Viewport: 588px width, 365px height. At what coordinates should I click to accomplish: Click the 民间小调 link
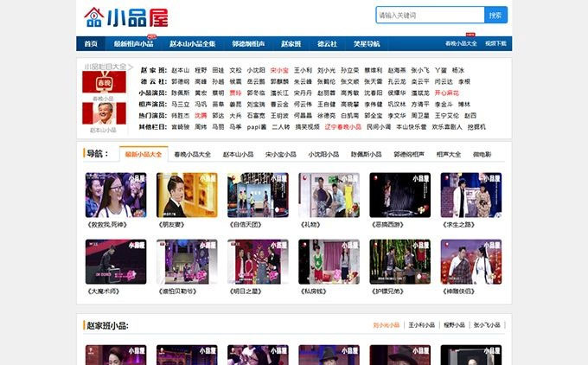click(379, 127)
